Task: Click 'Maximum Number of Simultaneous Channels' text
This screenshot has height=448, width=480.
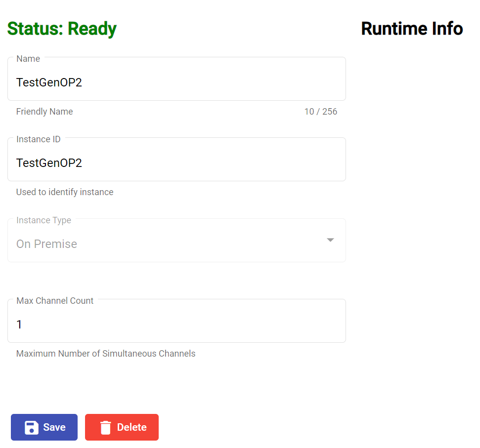Action: pyautogui.click(x=106, y=354)
